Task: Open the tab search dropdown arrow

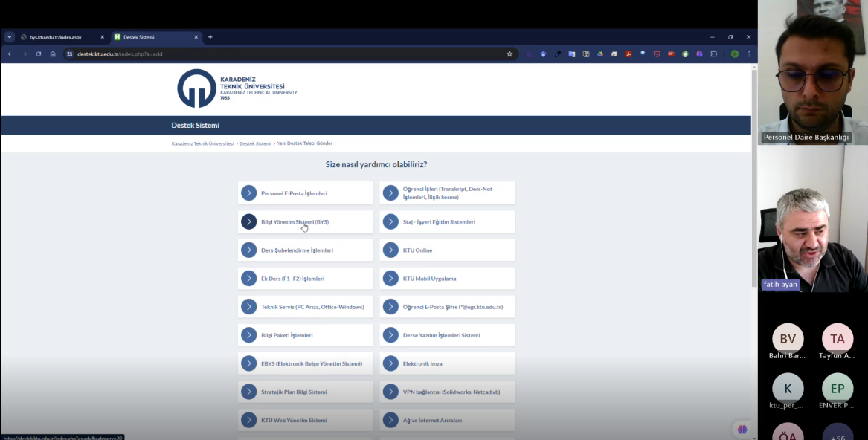Action: tap(10, 37)
